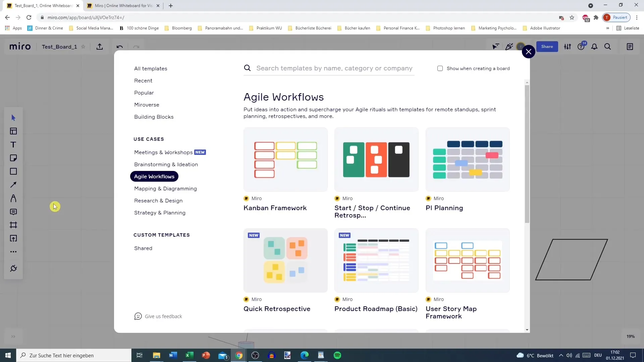Select the Building Blocks category
The height and width of the screenshot is (362, 644).
154,117
